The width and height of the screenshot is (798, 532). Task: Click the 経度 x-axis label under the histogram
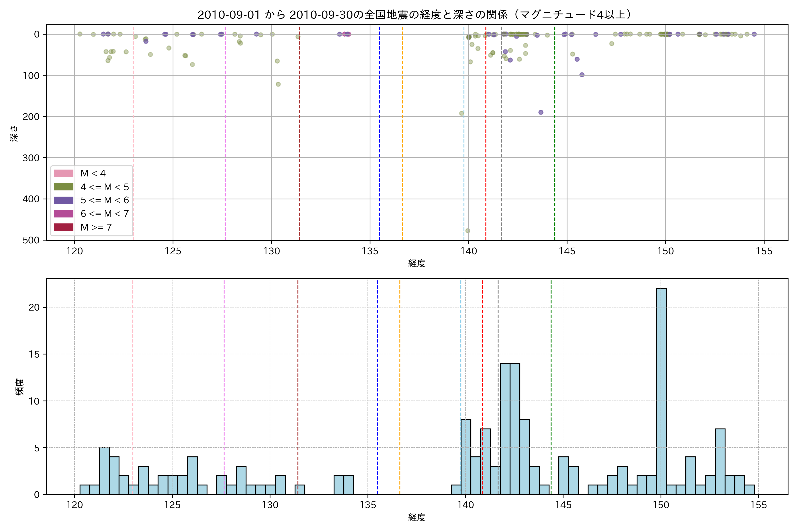pos(417,517)
